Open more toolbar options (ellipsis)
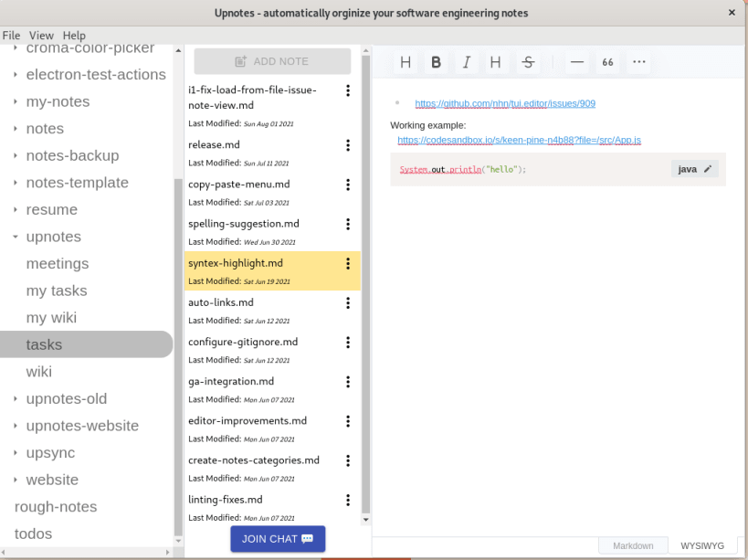 (638, 62)
